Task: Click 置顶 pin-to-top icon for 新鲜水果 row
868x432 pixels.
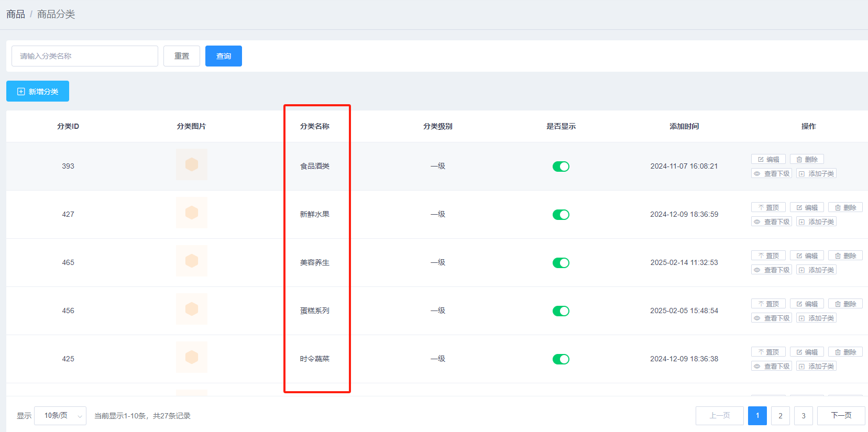Action: pos(761,207)
